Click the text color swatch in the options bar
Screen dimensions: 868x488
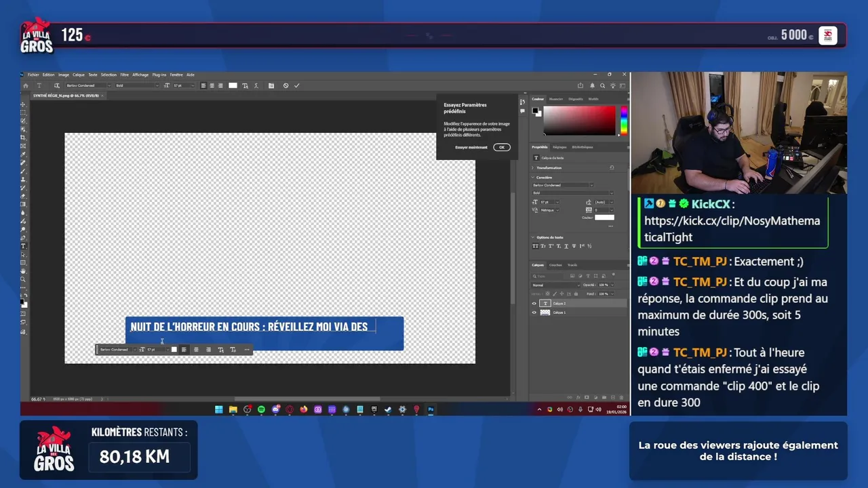[x=233, y=85]
